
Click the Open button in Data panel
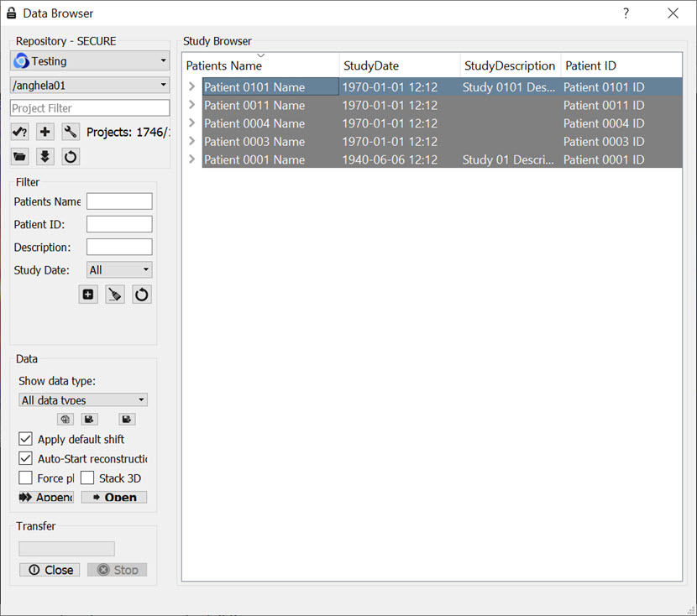click(x=114, y=498)
